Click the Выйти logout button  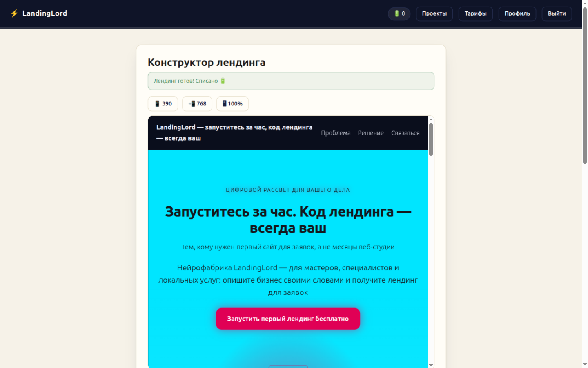click(x=557, y=13)
